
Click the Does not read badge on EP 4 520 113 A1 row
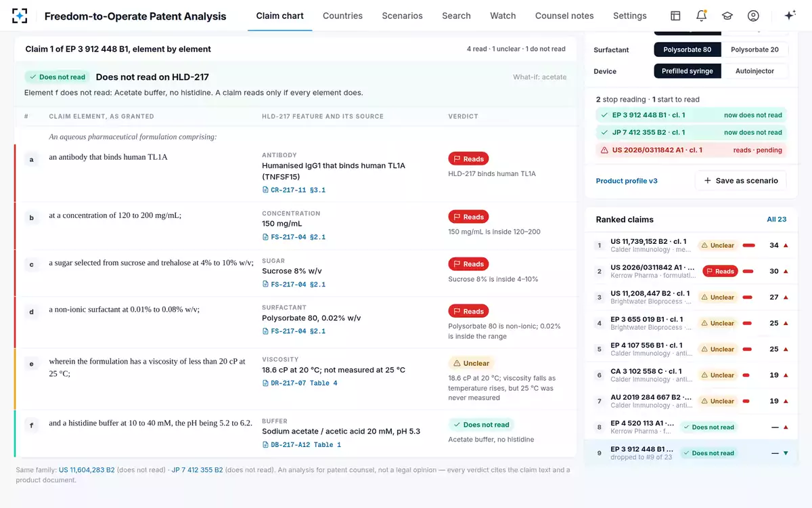pyautogui.click(x=708, y=427)
